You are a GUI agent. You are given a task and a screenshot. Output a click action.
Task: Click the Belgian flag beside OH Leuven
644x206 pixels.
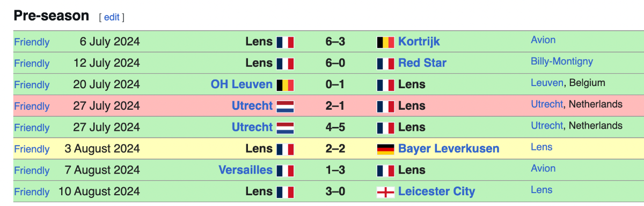coord(286,85)
